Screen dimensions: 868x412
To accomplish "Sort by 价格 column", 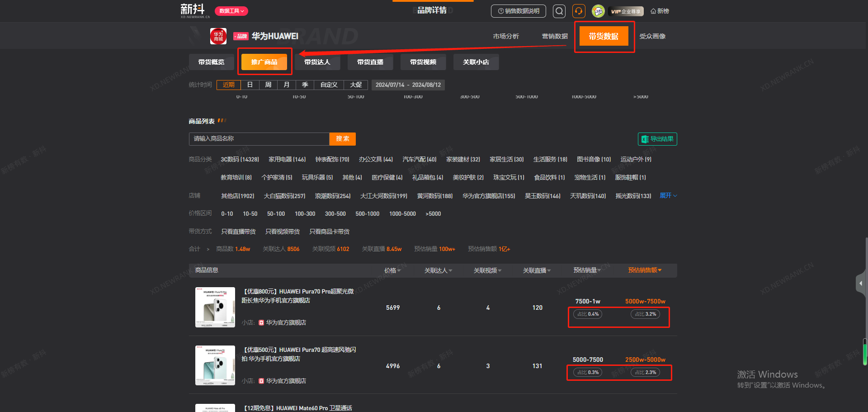I will [392, 270].
